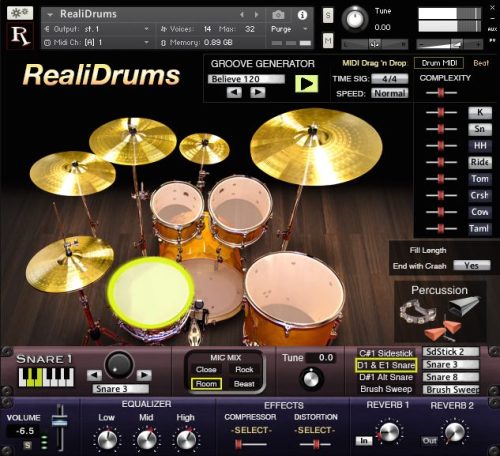Viewport: 500px width, 456px height.
Task: Open the DISTORTION -SELECT- menu
Action: click(x=315, y=430)
